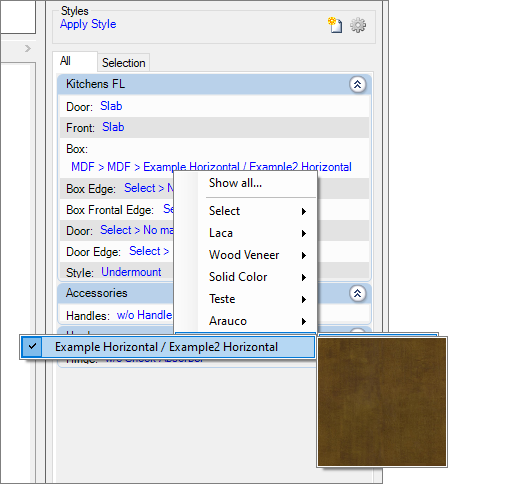
Task: Click the Door Select No material link
Action: pyautogui.click(x=137, y=230)
